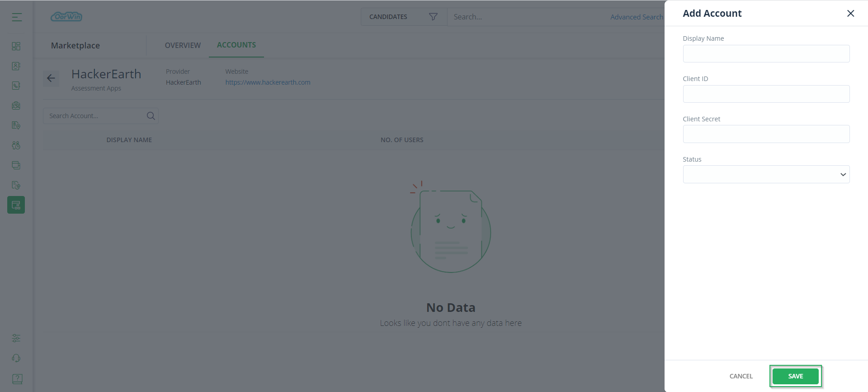The image size is (868, 392).
Task: Click the Marketplace heading
Action: point(75,45)
